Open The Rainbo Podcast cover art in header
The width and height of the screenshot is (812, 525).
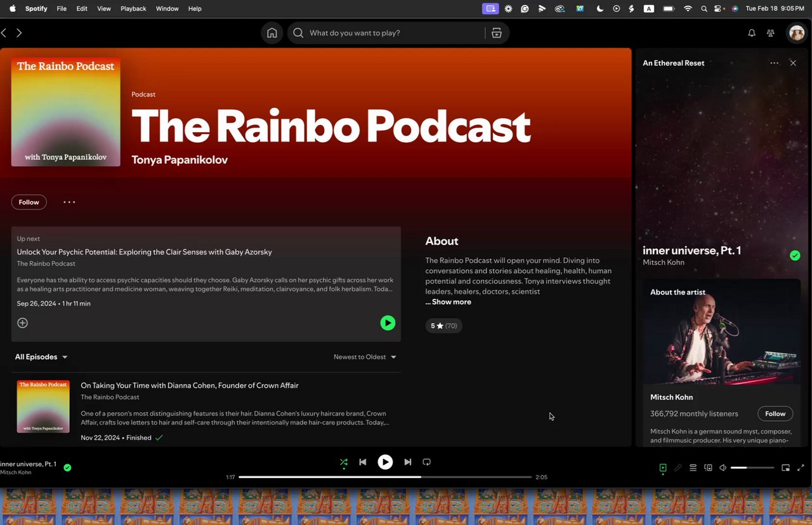coord(66,112)
